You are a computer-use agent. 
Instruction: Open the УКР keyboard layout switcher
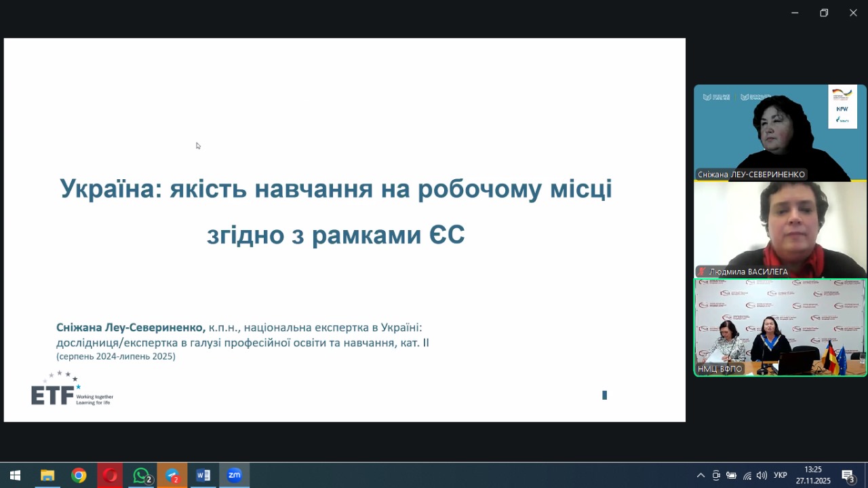pos(780,476)
